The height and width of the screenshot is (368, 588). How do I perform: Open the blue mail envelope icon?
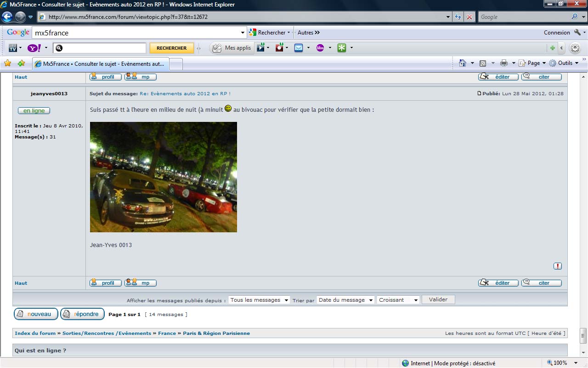coord(299,48)
